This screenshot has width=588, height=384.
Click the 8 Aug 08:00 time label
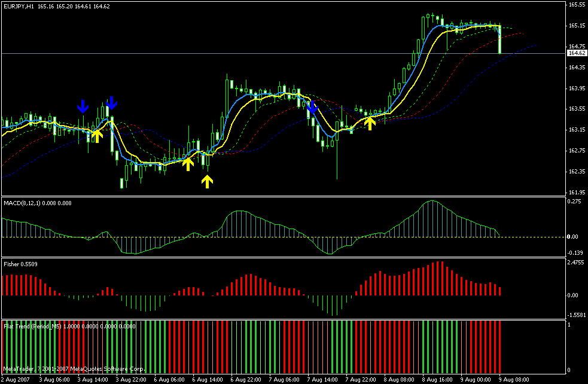(x=398, y=380)
